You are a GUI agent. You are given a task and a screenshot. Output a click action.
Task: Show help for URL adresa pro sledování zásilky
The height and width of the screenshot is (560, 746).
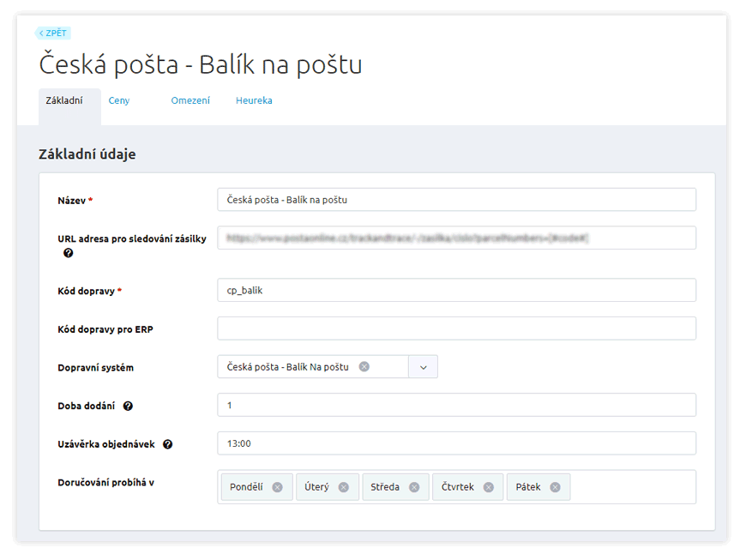point(69,253)
